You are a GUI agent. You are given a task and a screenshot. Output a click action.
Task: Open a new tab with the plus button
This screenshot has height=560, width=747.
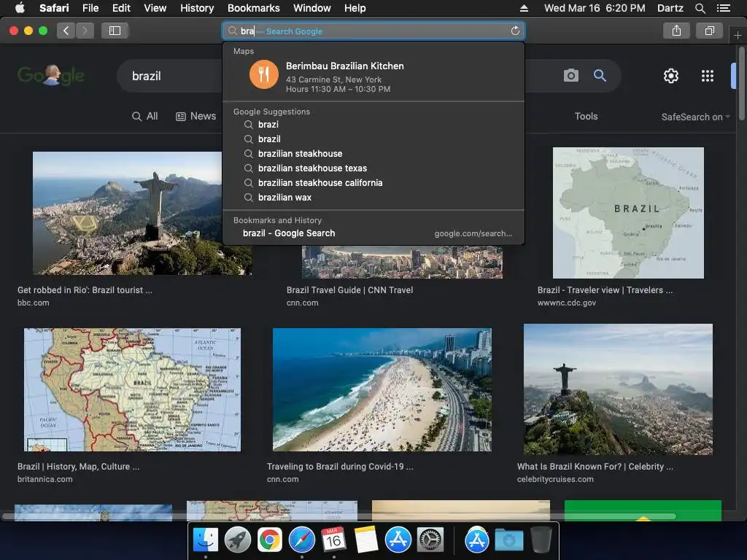click(738, 35)
